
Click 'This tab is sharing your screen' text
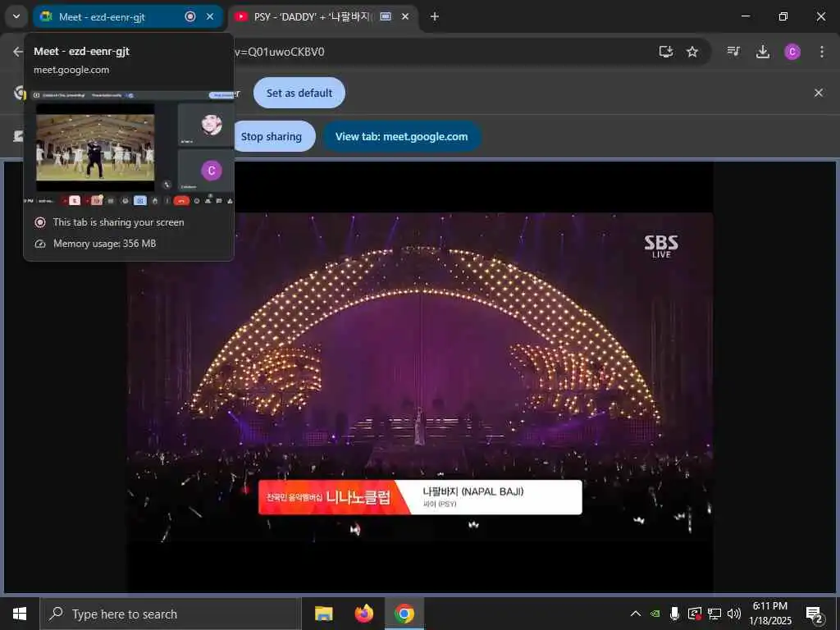pyautogui.click(x=118, y=221)
